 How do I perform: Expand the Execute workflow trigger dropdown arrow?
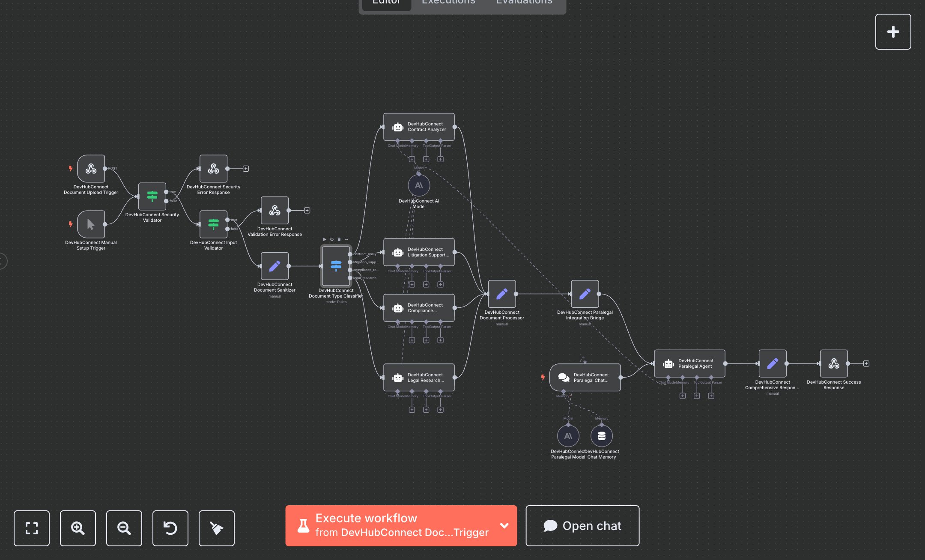(x=504, y=526)
